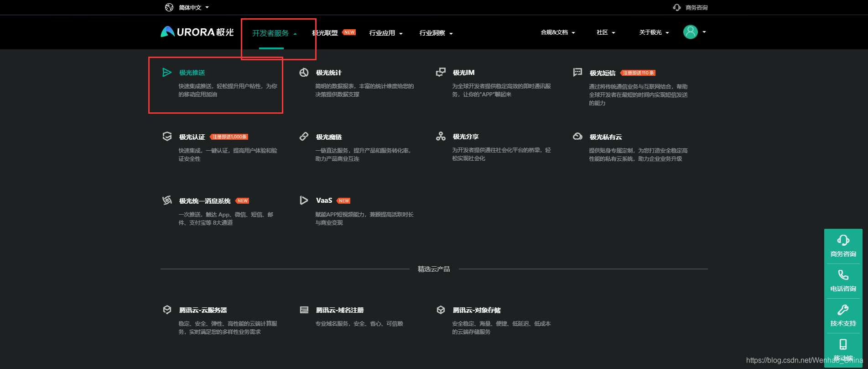Click NEW badge next to 极光联盟
Screen dimensions: 868x369
[349, 32]
